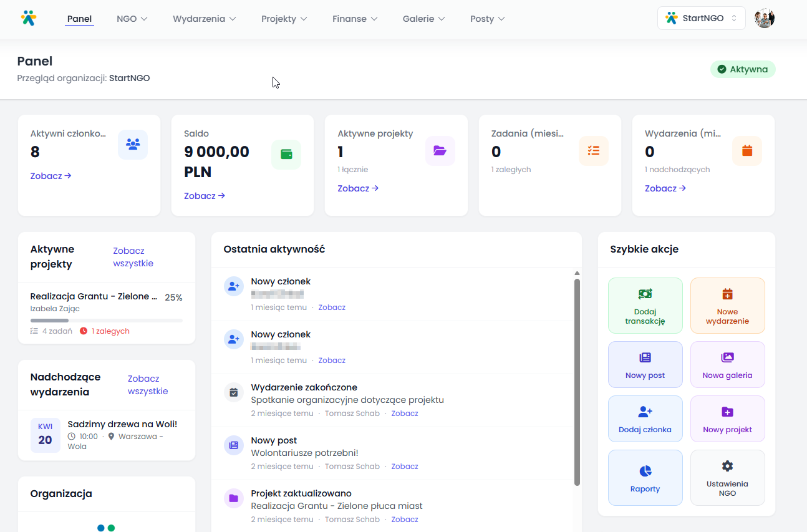
Task: Start a Nowy projekt from quick actions
Action: 727,418
